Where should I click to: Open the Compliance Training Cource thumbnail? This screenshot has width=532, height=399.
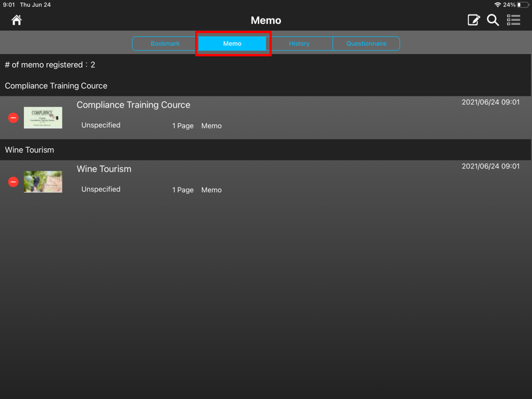43,117
